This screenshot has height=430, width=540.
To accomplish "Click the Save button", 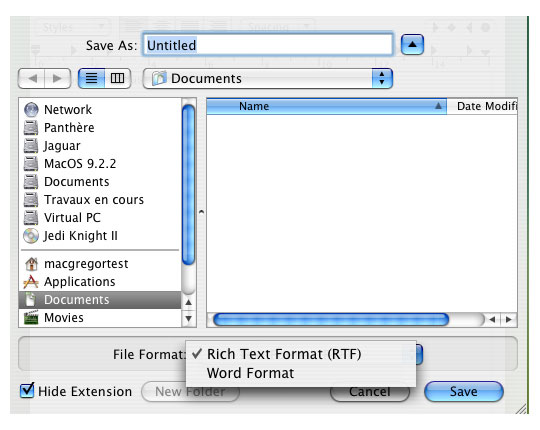I will coord(464,391).
